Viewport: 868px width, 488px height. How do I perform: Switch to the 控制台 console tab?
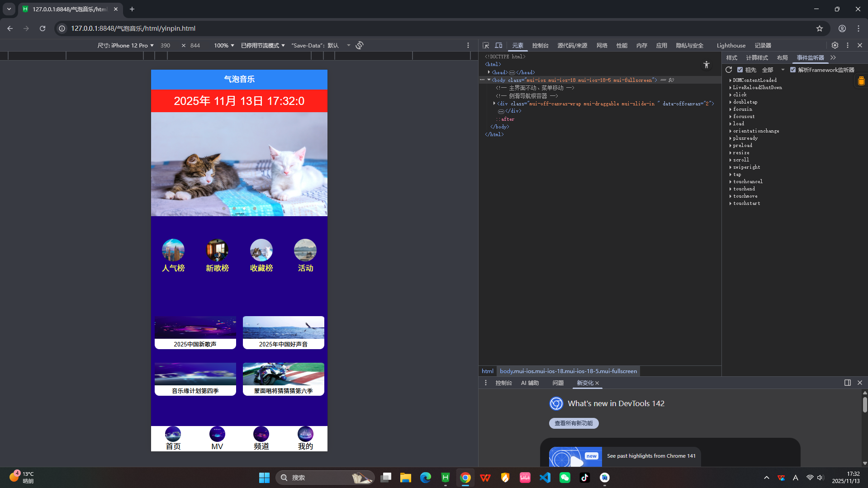(540, 45)
